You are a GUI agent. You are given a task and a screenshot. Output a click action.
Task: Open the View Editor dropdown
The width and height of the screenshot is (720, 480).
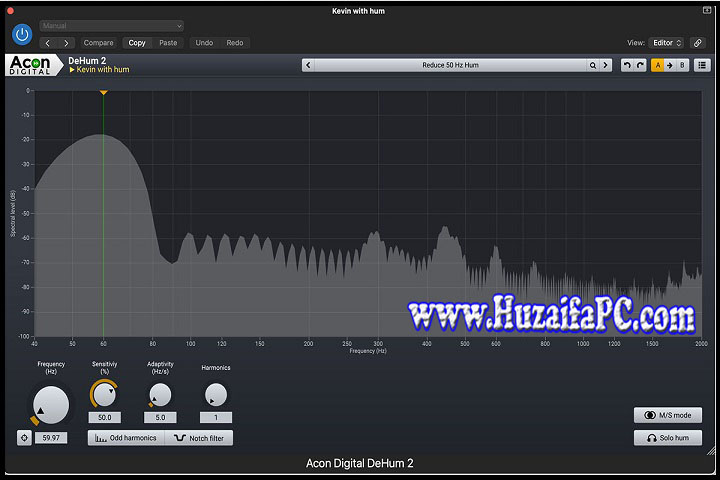click(x=666, y=43)
